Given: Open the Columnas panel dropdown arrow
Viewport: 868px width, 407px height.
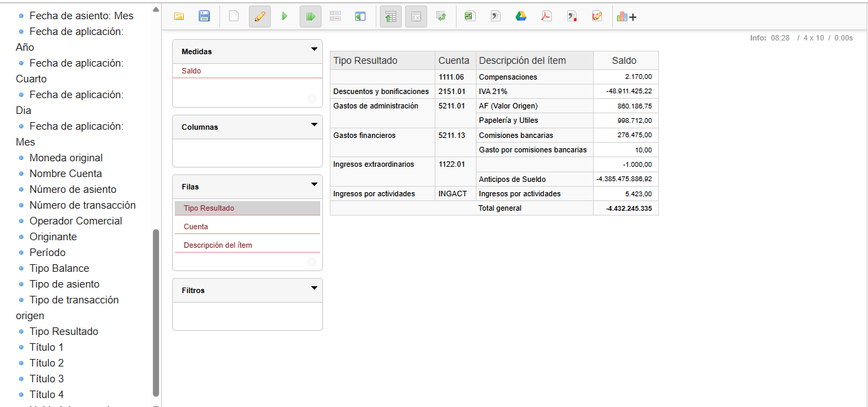Looking at the screenshot, I should [x=314, y=125].
